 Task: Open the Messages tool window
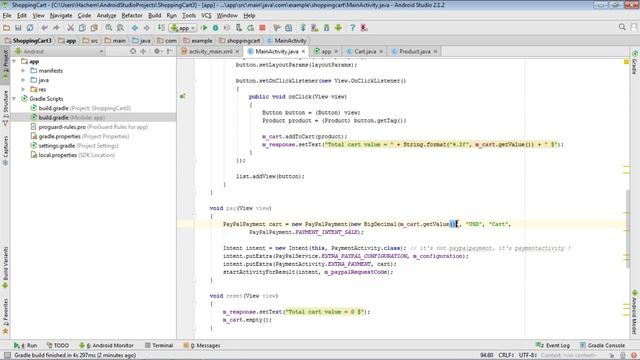tap(202, 345)
